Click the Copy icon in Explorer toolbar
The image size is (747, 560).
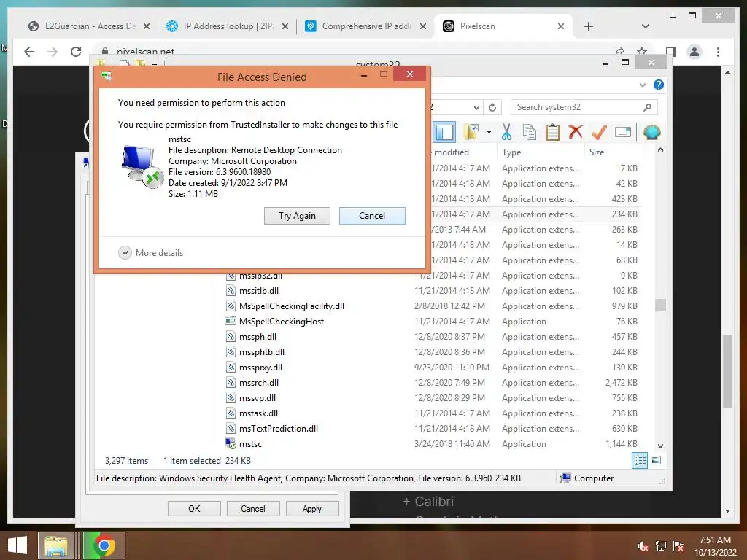[530, 132]
